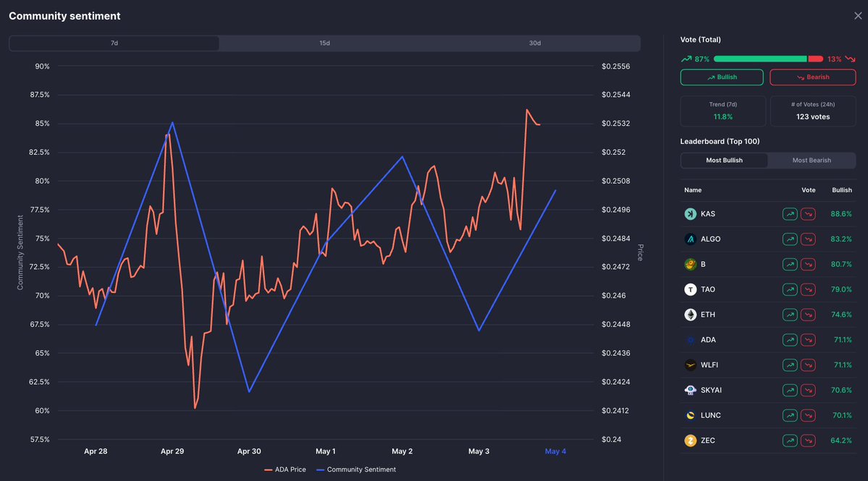Open the ALGO coin name
868x481 pixels.
tap(711, 239)
